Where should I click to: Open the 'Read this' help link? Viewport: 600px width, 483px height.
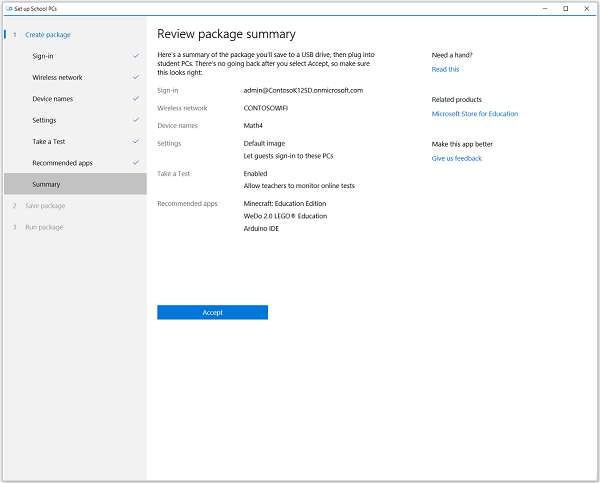[x=445, y=70]
